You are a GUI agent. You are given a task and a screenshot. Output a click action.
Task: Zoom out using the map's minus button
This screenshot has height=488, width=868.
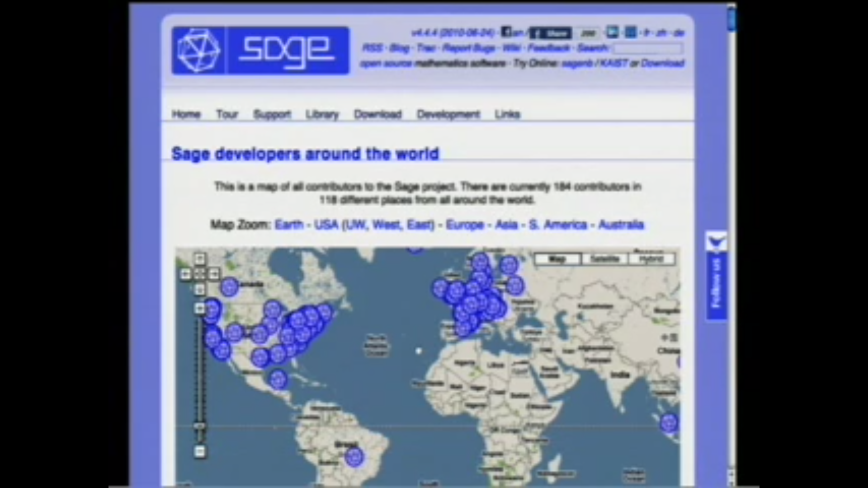tap(199, 451)
